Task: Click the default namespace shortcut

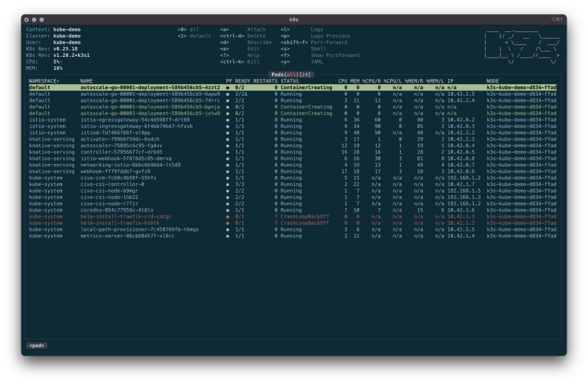Action: (x=194, y=36)
